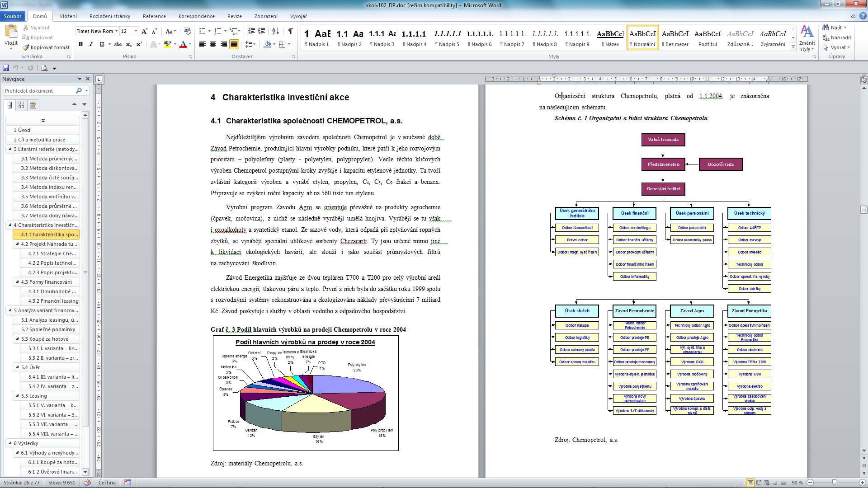Screen dimensions: 868x488
Task: Switch to Rozložení stránky tab
Action: (x=110, y=16)
